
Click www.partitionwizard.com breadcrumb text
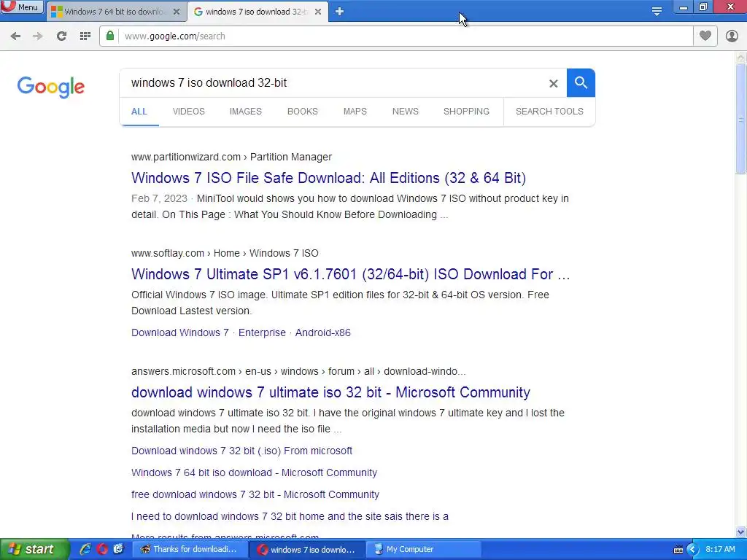tap(186, 157)
